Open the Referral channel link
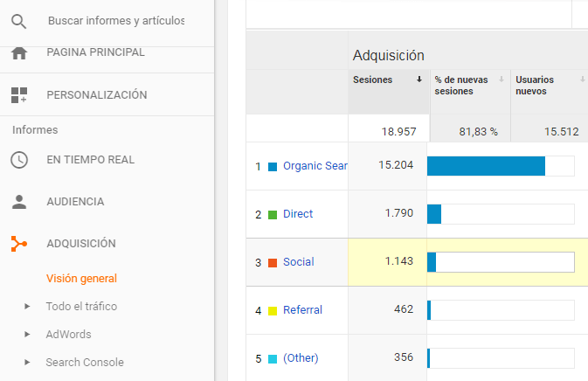Screen dimensions: 588x381 coord(302,309)
